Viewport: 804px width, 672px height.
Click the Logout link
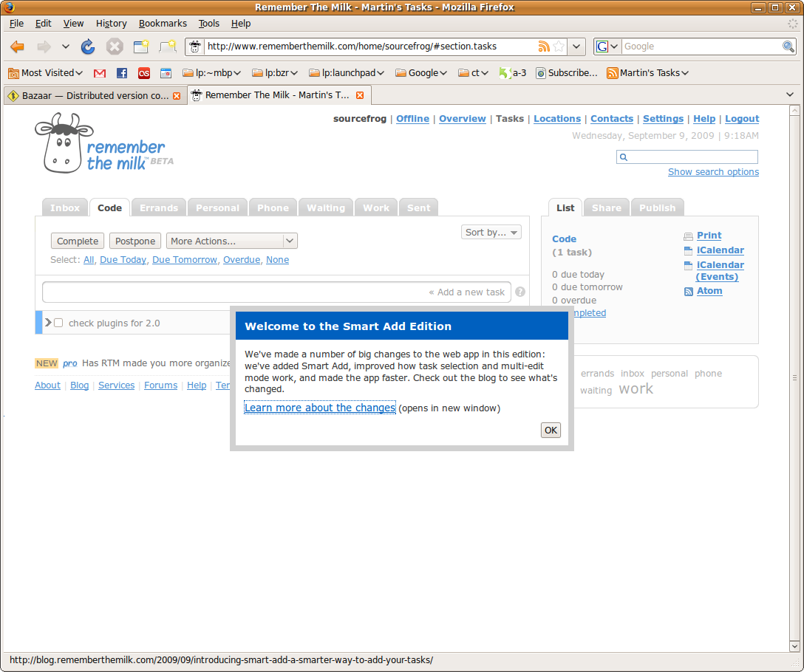click(742, 118)
